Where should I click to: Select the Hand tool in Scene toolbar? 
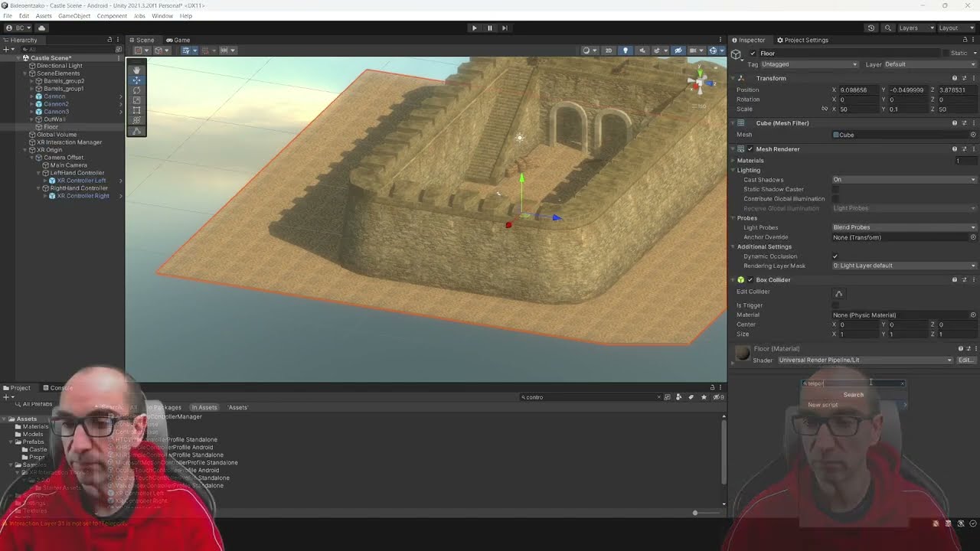tap(137, 70)
